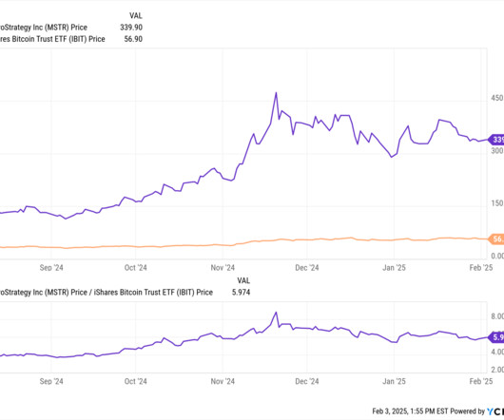Click the Bitcoin Trust ETF (IBIT) Price legend label
The image size is (504, 420).
pos(52,39)
